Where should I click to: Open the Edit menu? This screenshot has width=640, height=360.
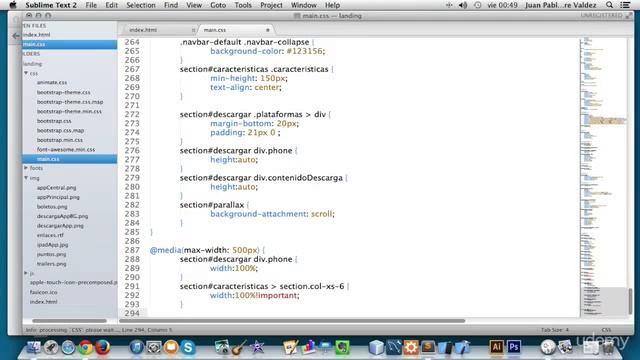pos(111,5)
